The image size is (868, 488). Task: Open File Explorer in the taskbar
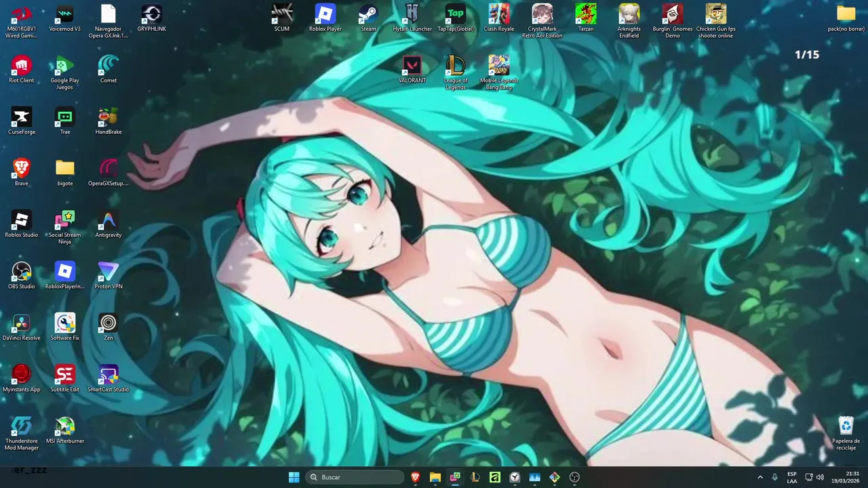[435, 477]
